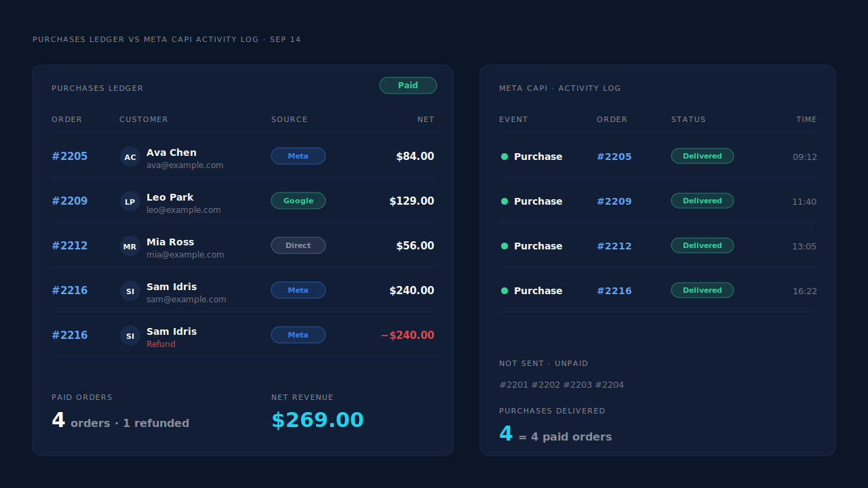Image resolution: width=868 pixels, height=488 pixels.
Task: Click the green status dot for Purchase #2205
Action: 505,157
